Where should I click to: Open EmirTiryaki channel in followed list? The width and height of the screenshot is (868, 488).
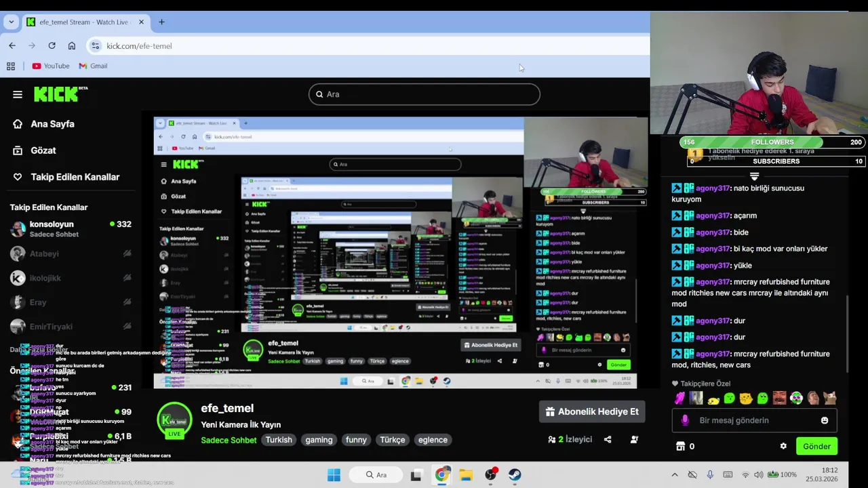[x=71, y=327]
